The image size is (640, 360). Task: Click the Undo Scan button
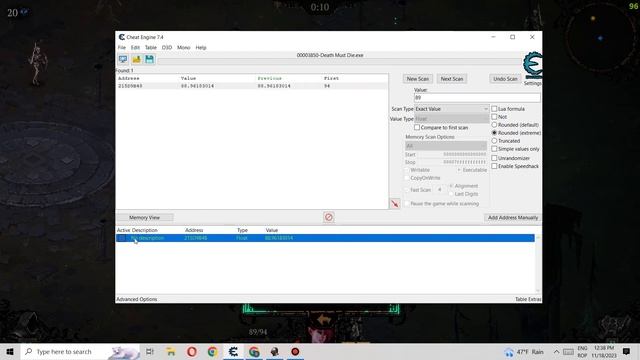[x=505, y=79]
